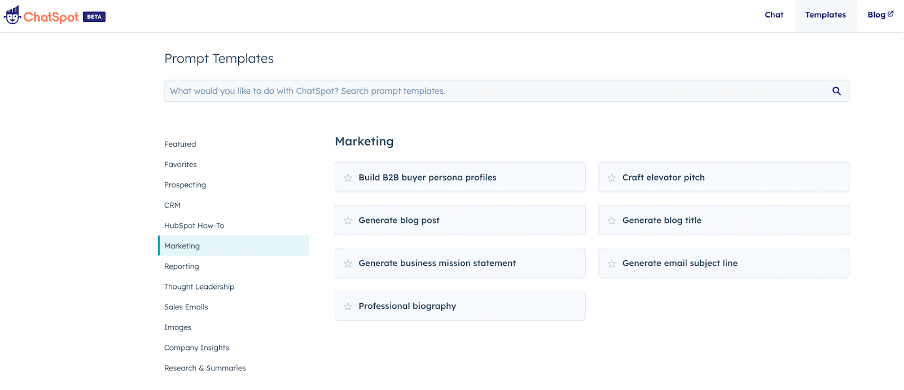Screen dimensions: 904x390
Task: Favorite Build B2B buyer persona profiles star
Action: coord(348,178)
